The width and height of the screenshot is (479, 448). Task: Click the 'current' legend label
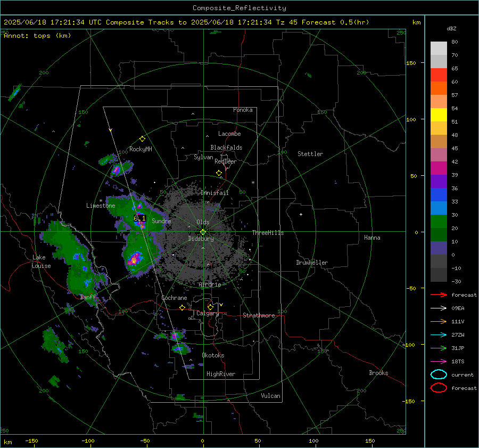(x=463, y=374)
